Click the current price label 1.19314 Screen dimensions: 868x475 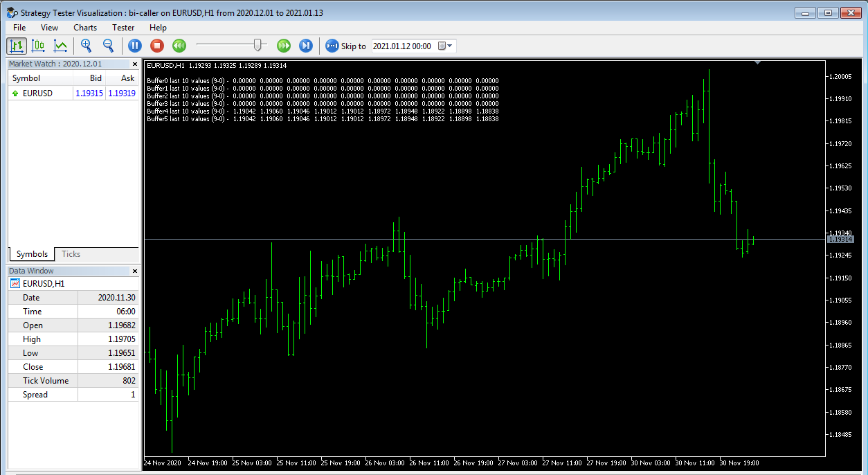point(840,239)
